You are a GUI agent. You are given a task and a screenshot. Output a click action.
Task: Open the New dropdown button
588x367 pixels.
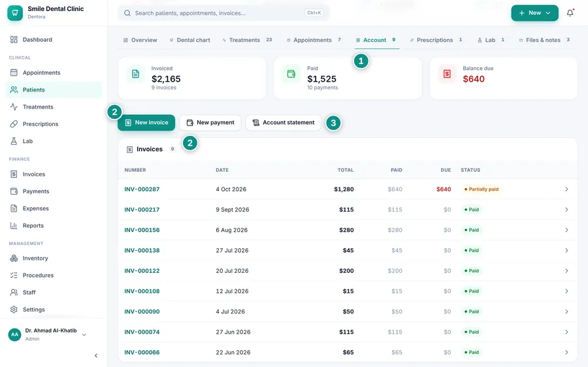pos(534,13)
